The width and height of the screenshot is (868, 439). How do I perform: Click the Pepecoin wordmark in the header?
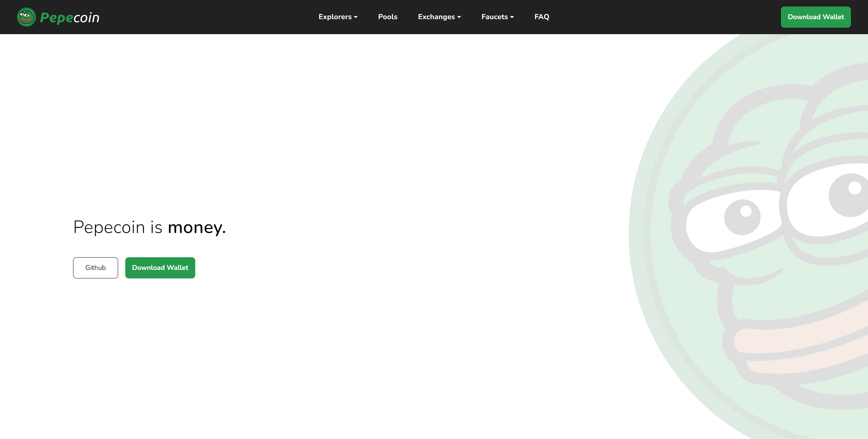tap(70, 17)
